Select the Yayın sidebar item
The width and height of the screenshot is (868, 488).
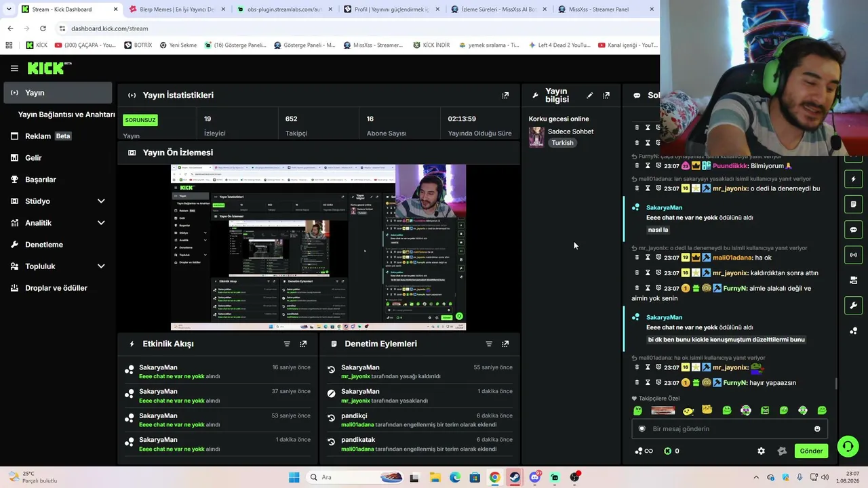[58, 93]
